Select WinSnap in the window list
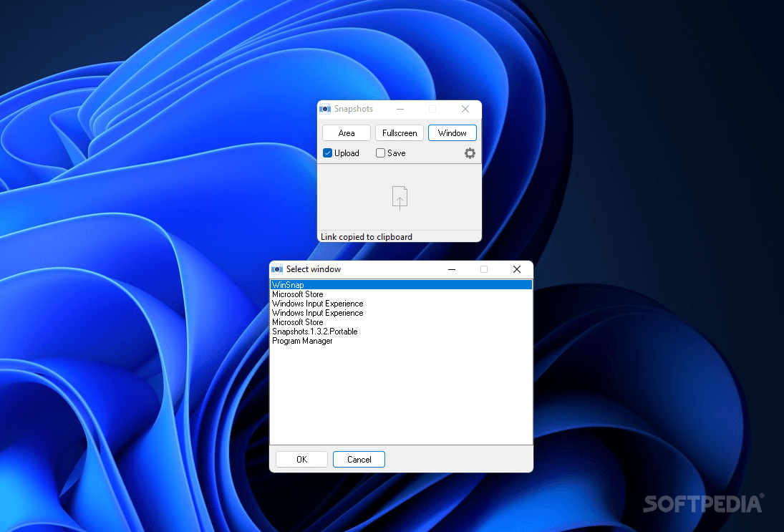Screen dimensions: 784x532 pyautogui.click(x=401, y=284)
